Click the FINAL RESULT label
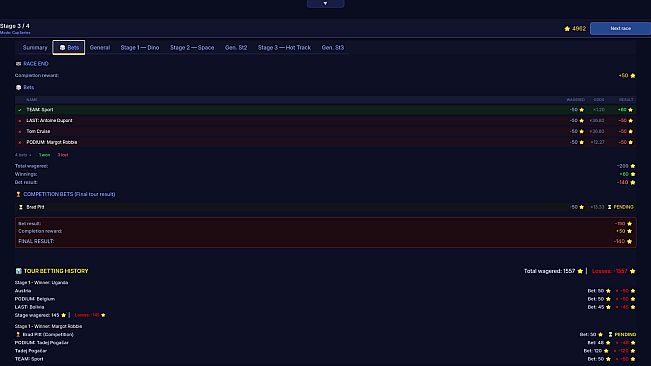The image size is (651, 366). (x=36, y=241)
